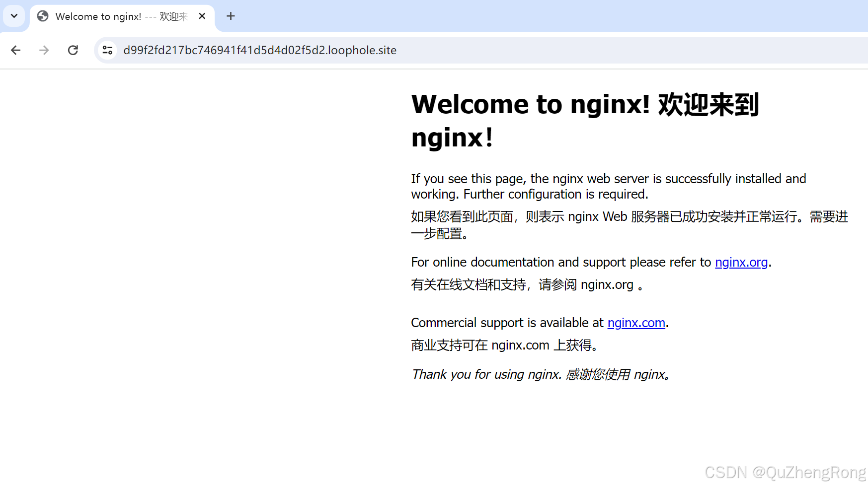Reload the current page
The width and height of the screenshot is (868, 487).
coord(73,50)
